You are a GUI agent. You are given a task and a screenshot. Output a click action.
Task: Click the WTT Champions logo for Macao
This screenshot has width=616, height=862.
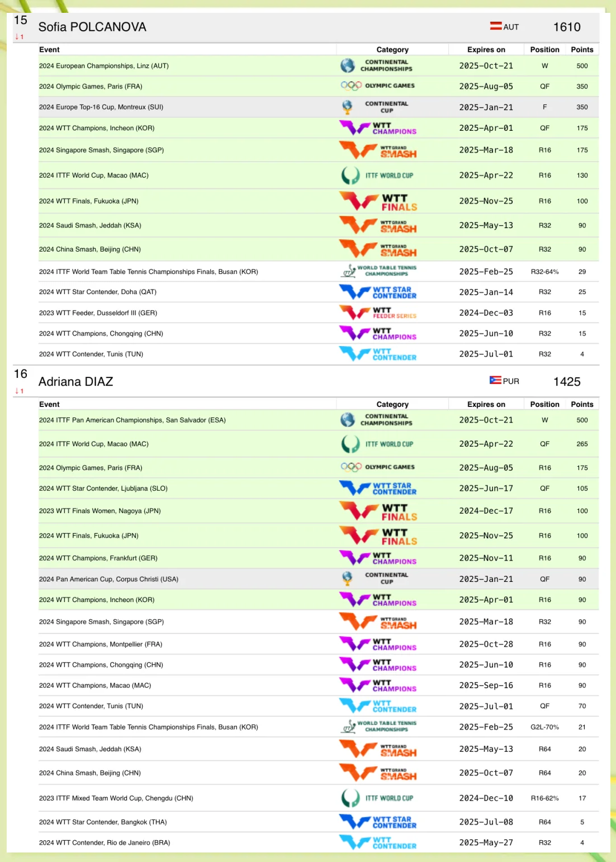(378, 685)
